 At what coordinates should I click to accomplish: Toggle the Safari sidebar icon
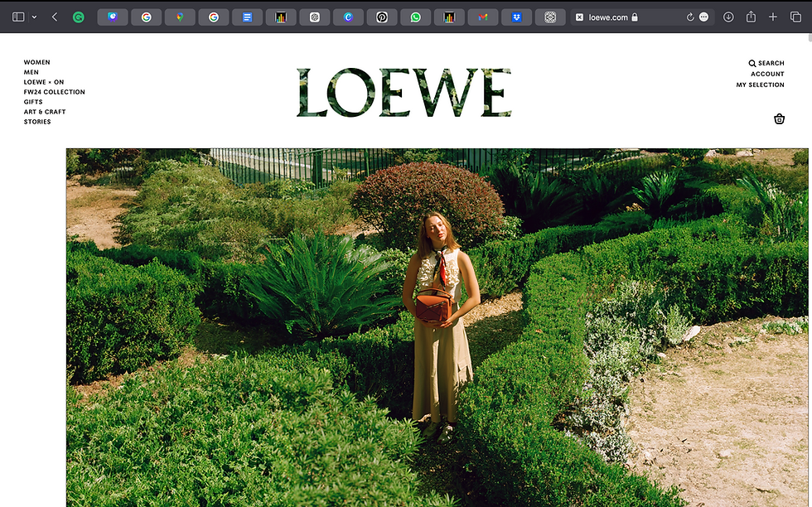pos(18,17)
